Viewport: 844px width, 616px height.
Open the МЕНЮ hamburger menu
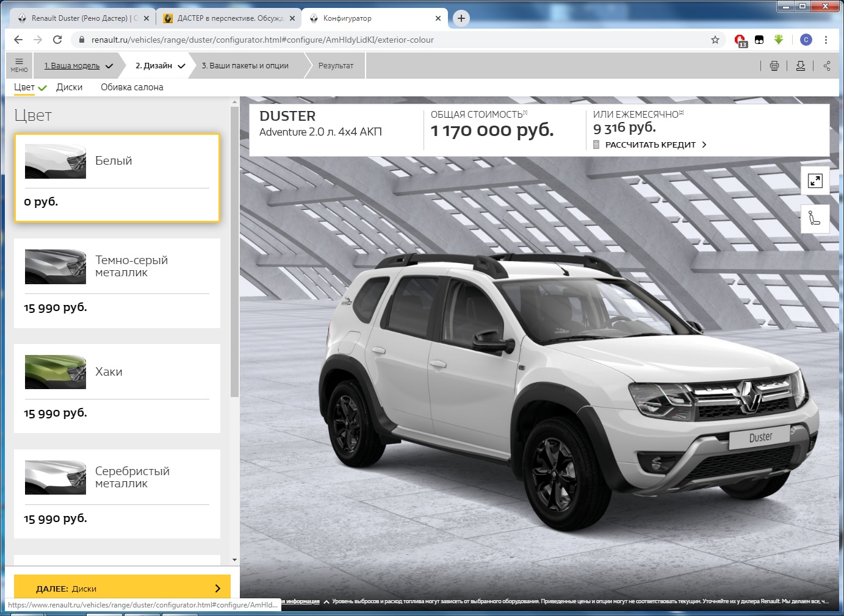pyautogui.click(x=19, y=65)
